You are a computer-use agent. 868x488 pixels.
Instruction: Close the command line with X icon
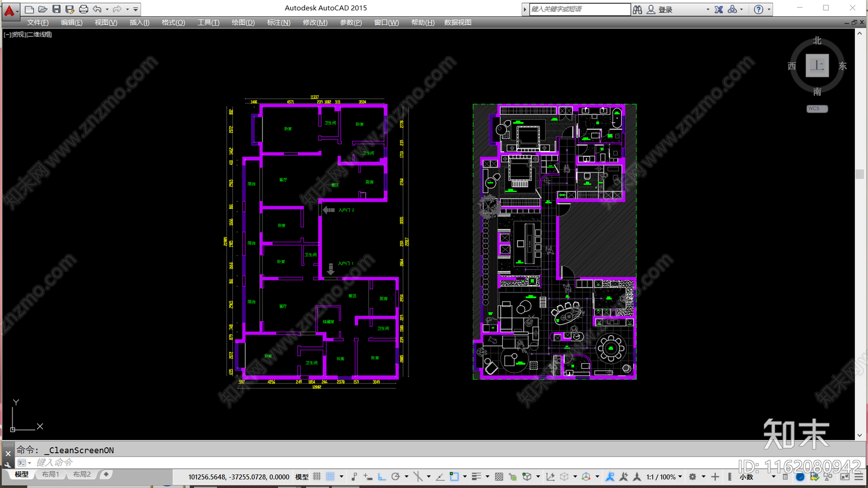coord(8,454)
